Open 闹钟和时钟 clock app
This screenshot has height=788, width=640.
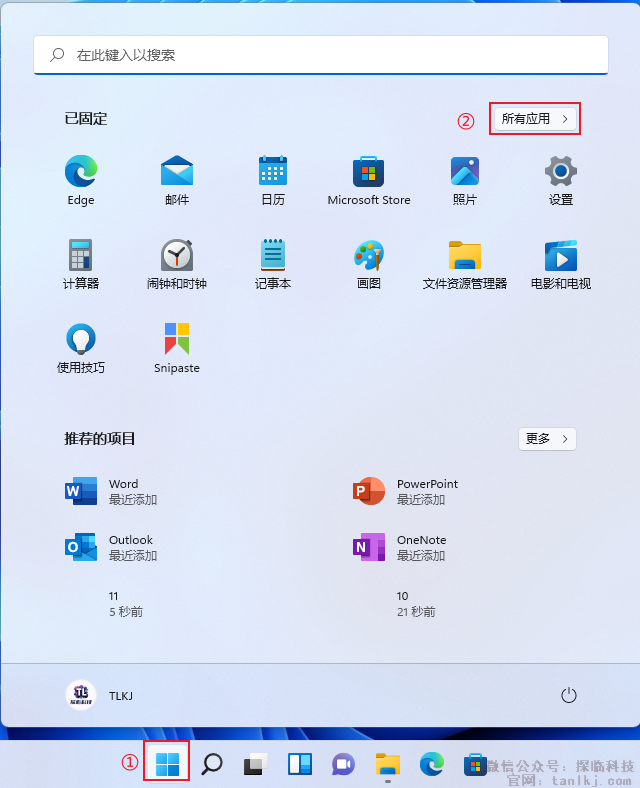(x=177, y=264)
